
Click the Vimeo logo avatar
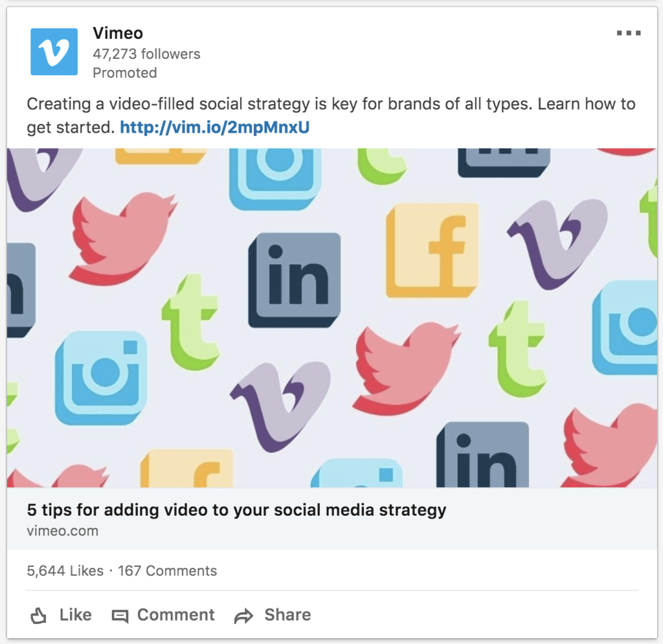(54, 52)
